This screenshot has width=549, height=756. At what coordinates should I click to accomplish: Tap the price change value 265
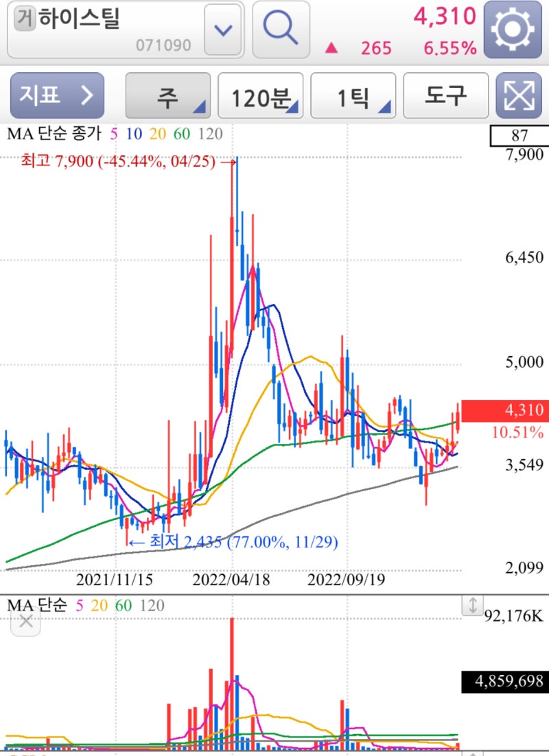pos(376,48)
